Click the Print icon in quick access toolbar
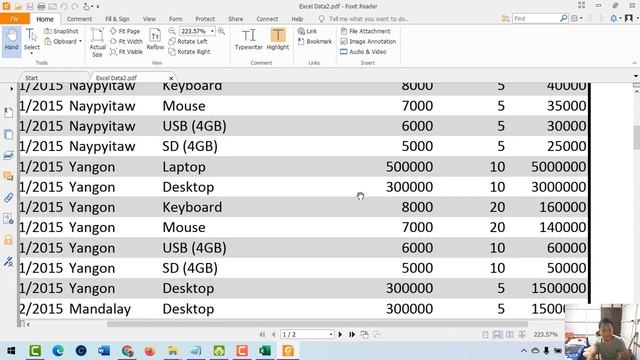 coord(41,7)
